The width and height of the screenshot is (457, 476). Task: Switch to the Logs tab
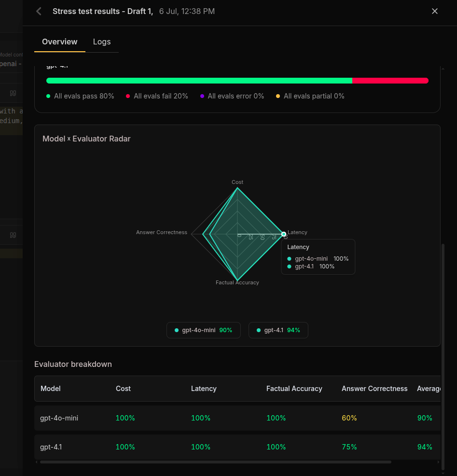pos(102,42)
